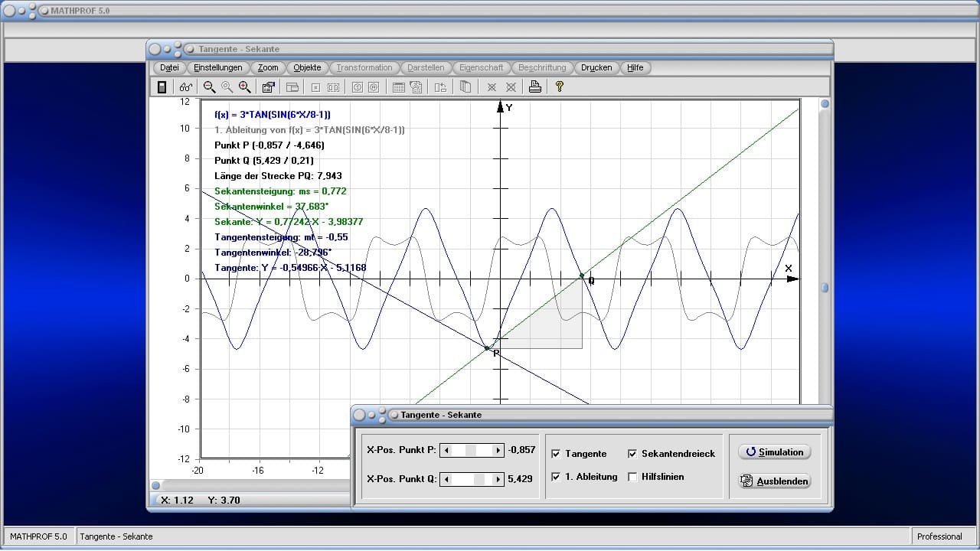Open the Drucken menu
The width and height of the screenshot is (980, 551).
(596, 67)
